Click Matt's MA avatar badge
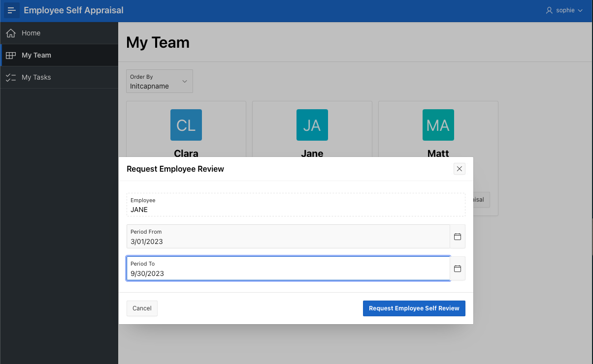593x364 pixels. click(x=438, y=125)
